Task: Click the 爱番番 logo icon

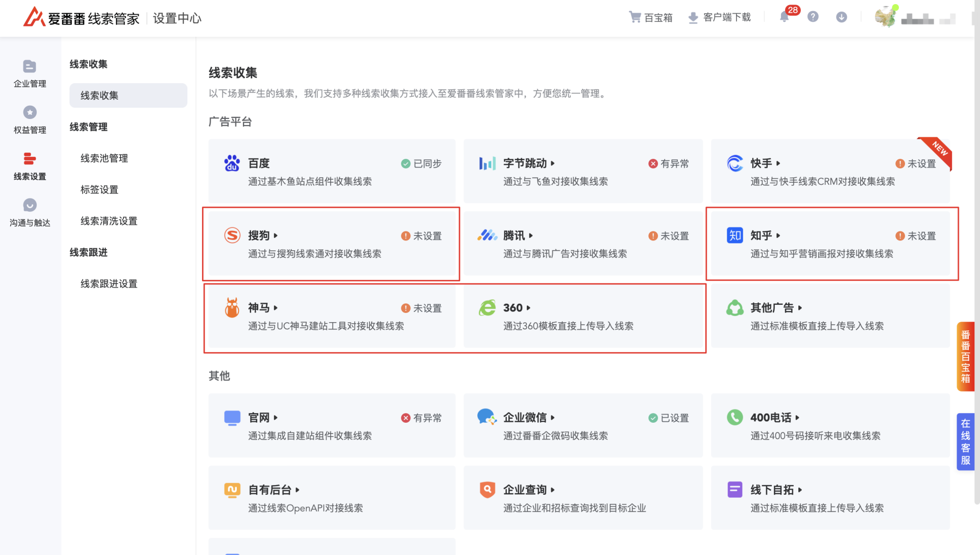Action: point(34,17)
